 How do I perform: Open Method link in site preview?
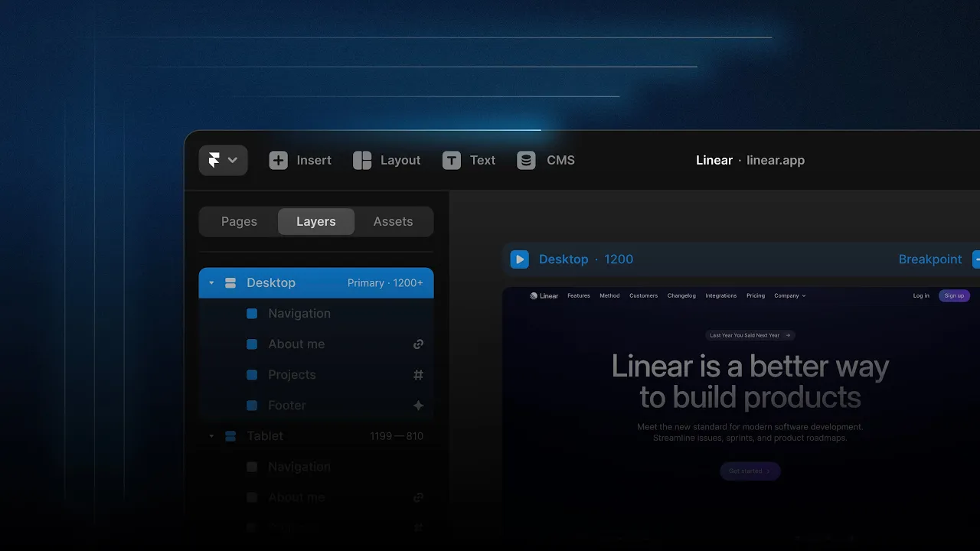tap(609, 295)
